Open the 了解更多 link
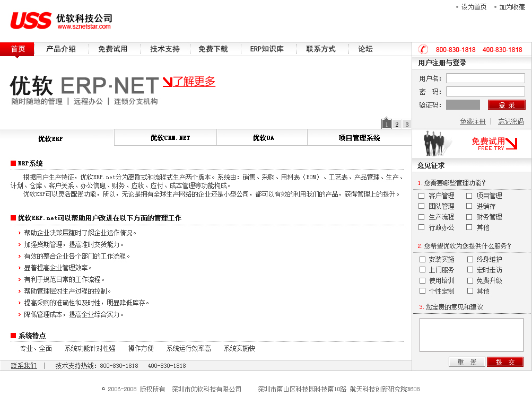This screenshot has width=532, height=406. point(194,82)
